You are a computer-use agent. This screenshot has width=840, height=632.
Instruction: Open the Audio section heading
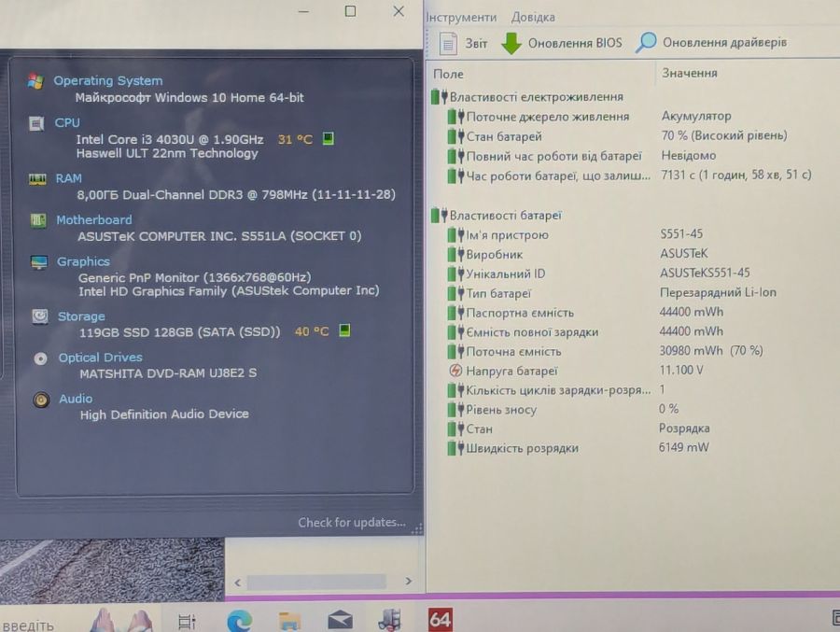[76, 399]
